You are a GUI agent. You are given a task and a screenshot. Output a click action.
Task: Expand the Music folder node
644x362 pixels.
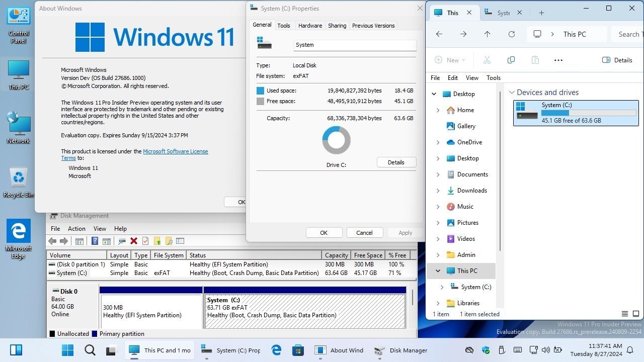point(438,207)
